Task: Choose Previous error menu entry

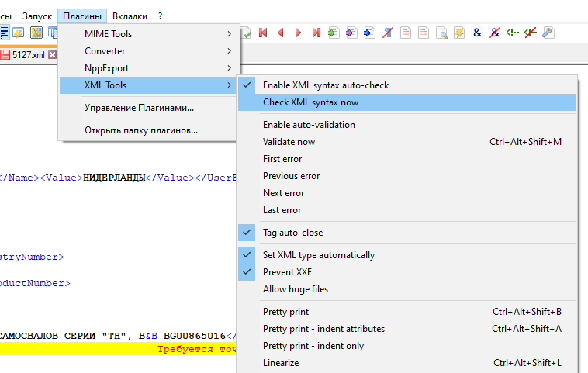Action: pyautogui.click(x=407, y=176)
